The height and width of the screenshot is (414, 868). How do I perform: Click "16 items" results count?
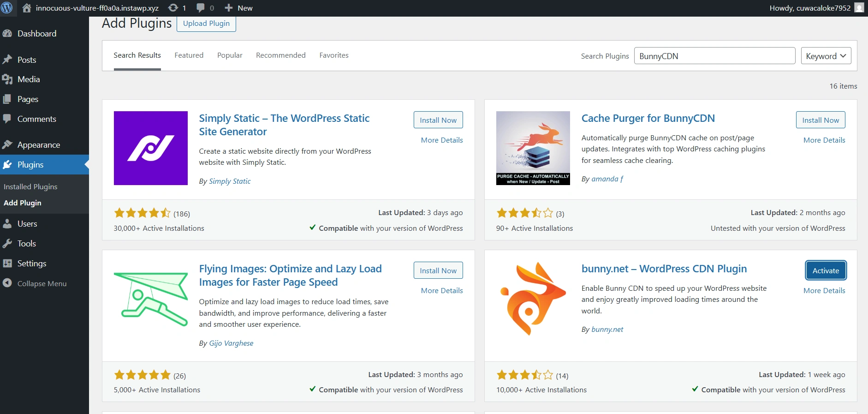pos(843,86)
